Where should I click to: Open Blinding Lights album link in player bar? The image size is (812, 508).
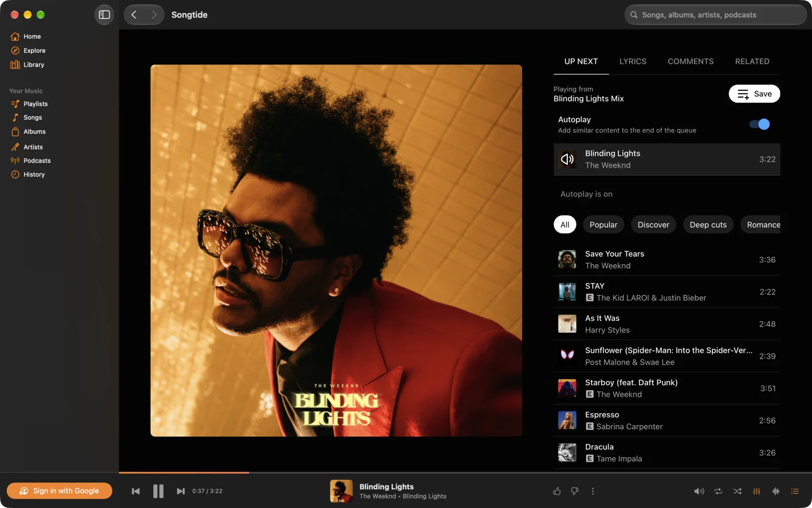[x=424, y=496]
